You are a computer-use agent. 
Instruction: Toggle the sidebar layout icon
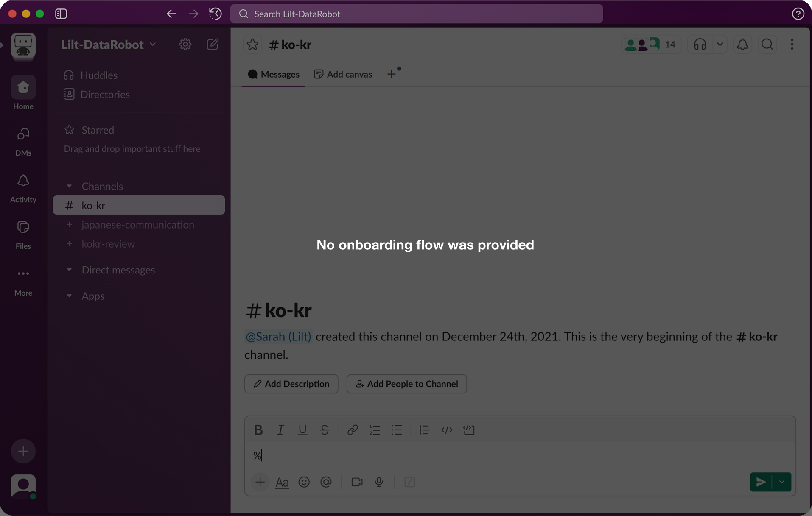pyautogui.click(x=61, y=14)
